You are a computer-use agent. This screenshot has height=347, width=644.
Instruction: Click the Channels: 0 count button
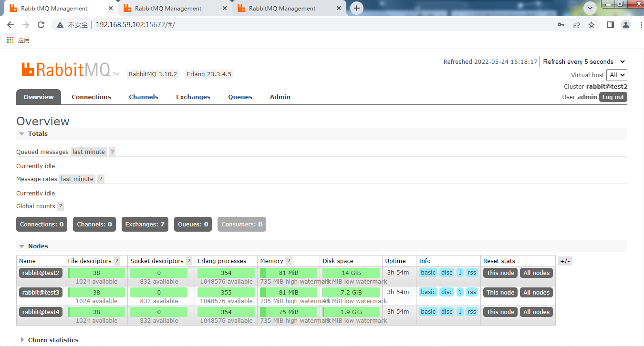94,224
